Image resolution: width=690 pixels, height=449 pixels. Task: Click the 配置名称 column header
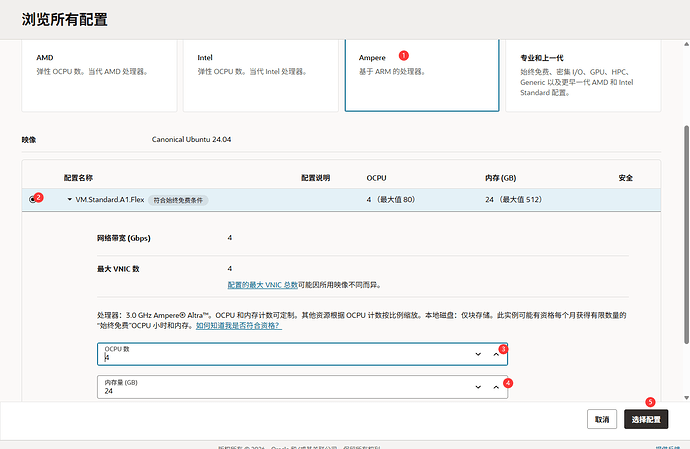(78, 178)
